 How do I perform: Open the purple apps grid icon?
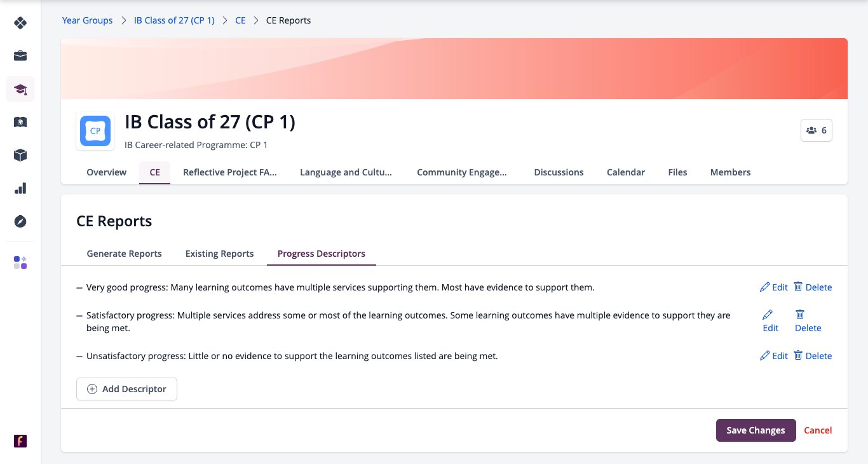point(20,263)
